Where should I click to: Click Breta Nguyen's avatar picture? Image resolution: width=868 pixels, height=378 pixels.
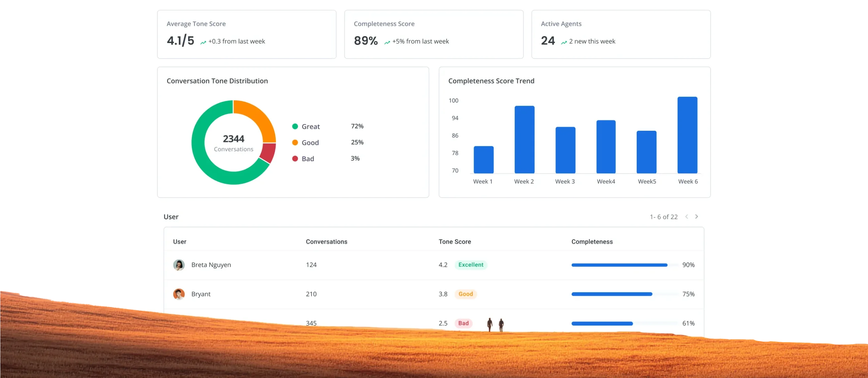click(179, 265)
